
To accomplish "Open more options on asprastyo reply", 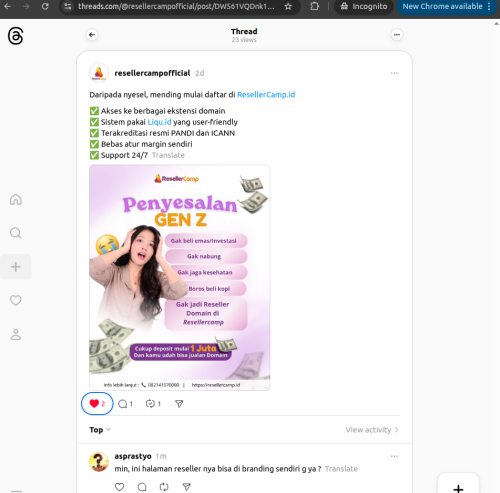I will point(394,456).
